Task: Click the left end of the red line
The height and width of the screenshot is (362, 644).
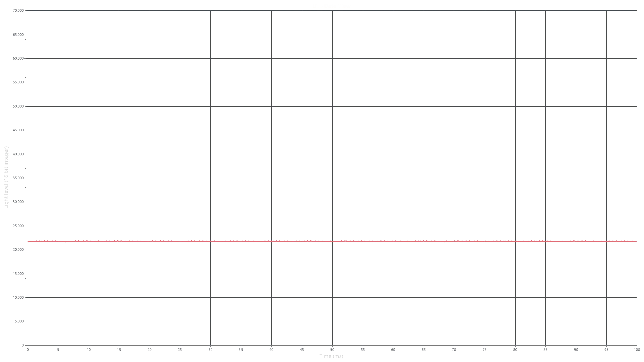Action: [29, 241]
